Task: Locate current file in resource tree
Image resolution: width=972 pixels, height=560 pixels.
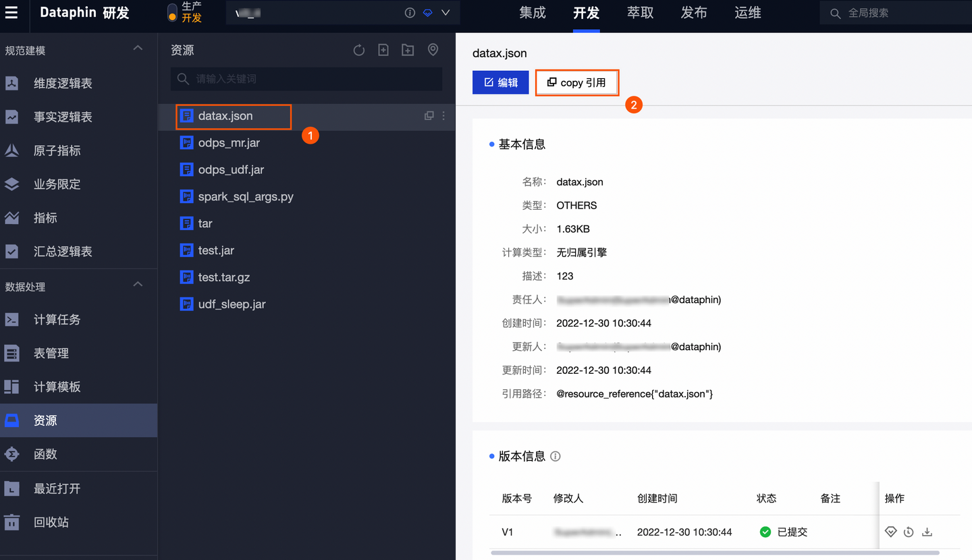Action: click(x=433, y=49)
